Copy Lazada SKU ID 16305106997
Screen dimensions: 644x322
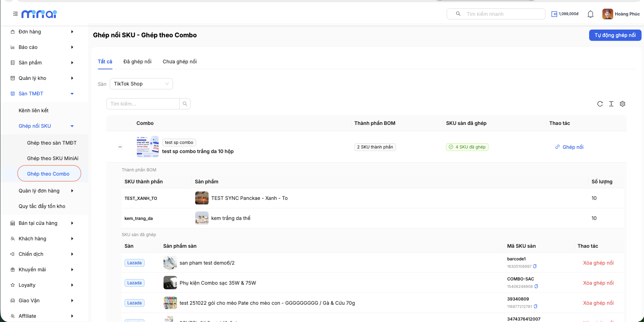click(535, 266)
